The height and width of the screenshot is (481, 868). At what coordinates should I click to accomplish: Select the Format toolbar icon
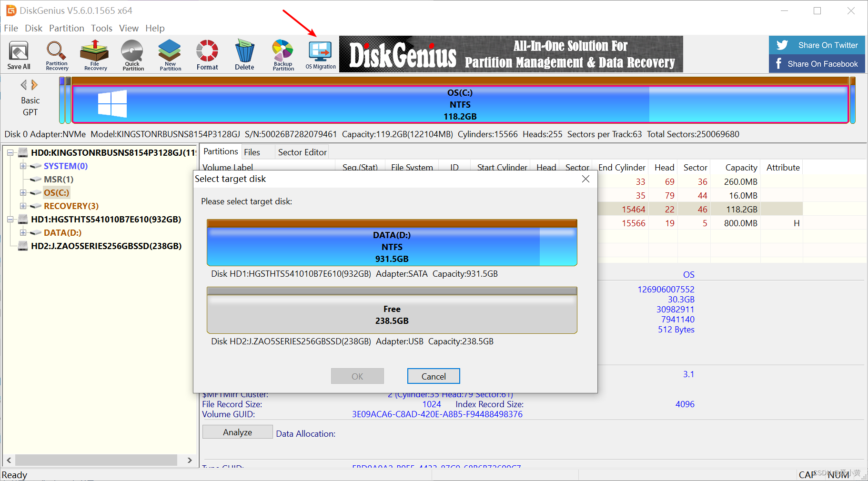click(207, 55)
